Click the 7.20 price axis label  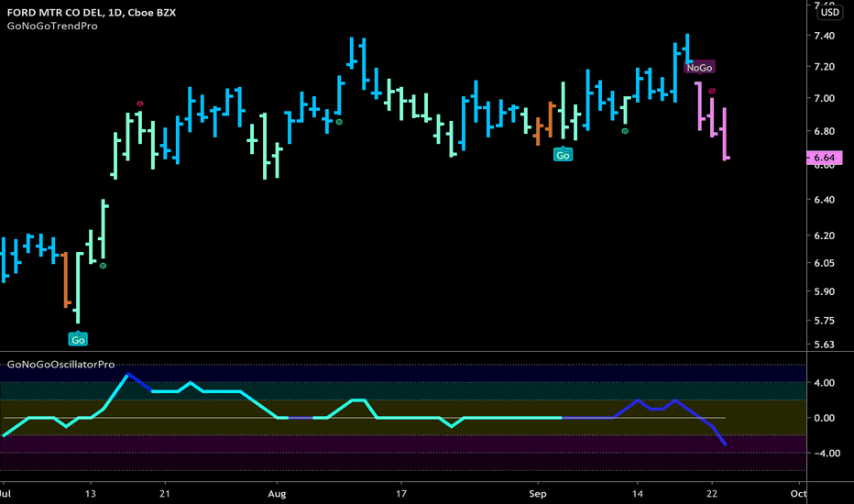point(824,67)
